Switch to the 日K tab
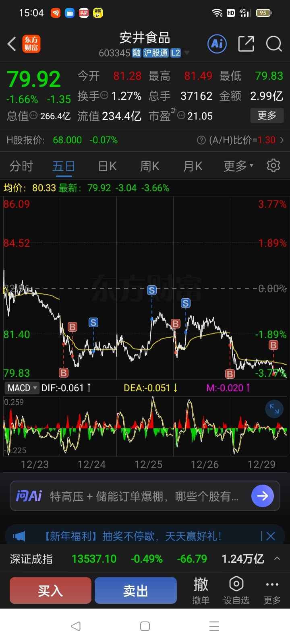The width and height of the screenshot is (290, 644). tap(108, 166)
